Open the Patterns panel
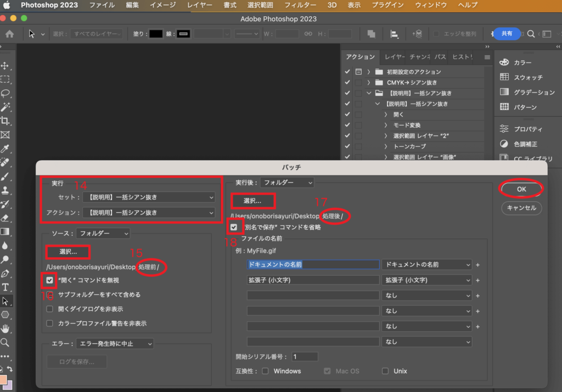562x392 pixels. tap(518, 107)
